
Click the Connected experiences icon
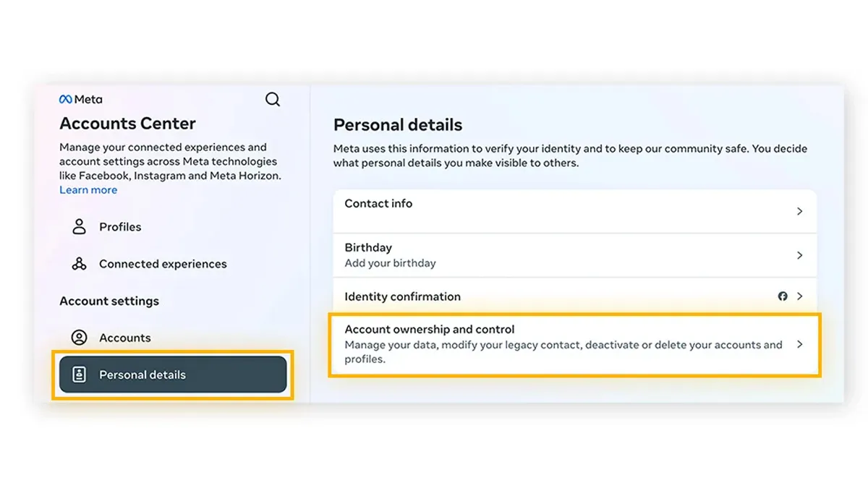coord(79,264)
